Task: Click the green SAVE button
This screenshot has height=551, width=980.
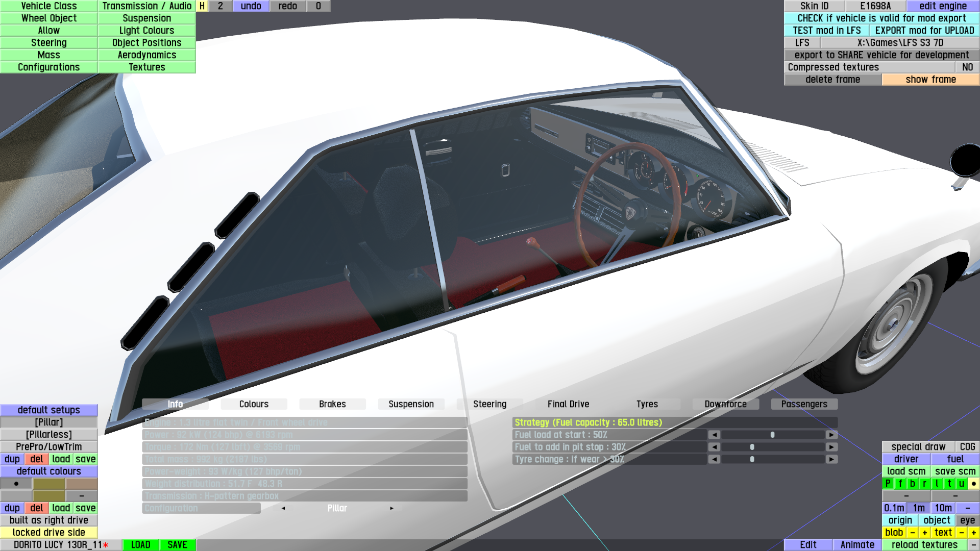Action: pos(177,545)
